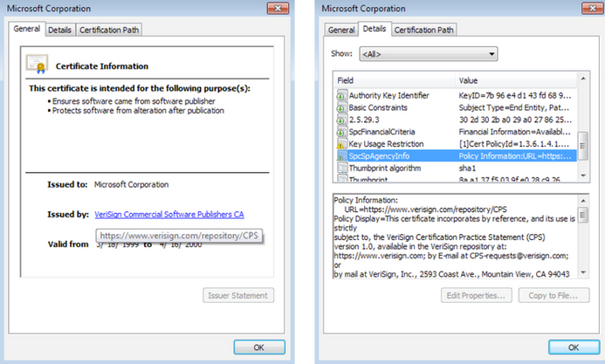Select the icon for field 2.5.29.3

341,120
